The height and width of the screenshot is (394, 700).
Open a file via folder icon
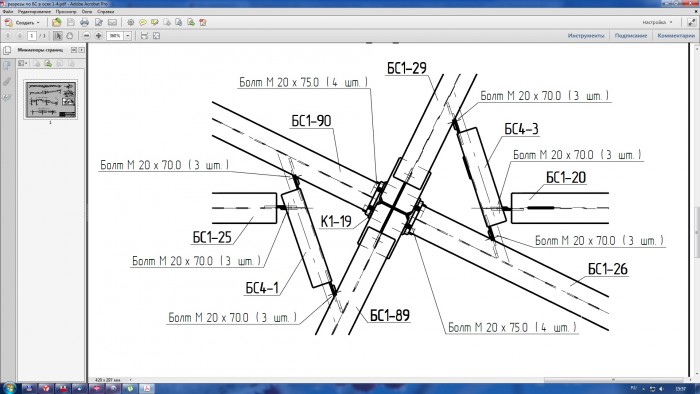pyautogui.click(x=57, y=22)
